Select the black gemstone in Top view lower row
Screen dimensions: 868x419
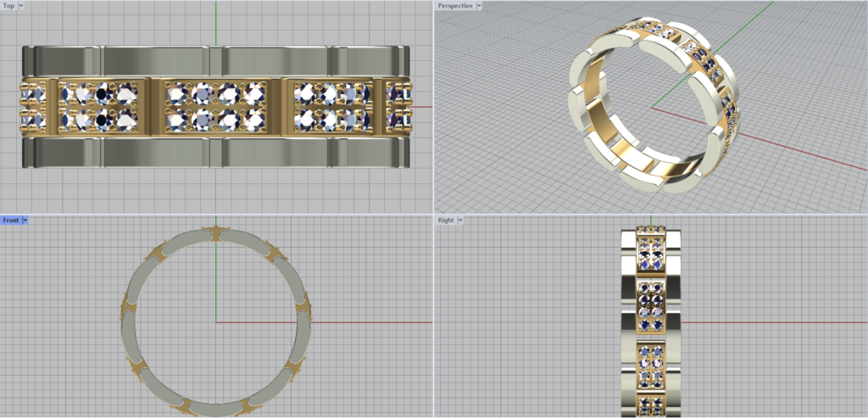tap(103, 120)
